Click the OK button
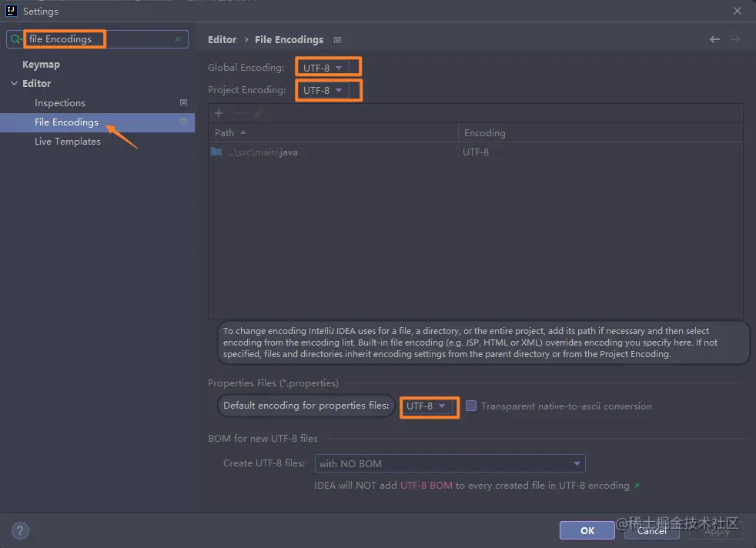The height and width of the screenshot is (548, 756). point(587,530)
